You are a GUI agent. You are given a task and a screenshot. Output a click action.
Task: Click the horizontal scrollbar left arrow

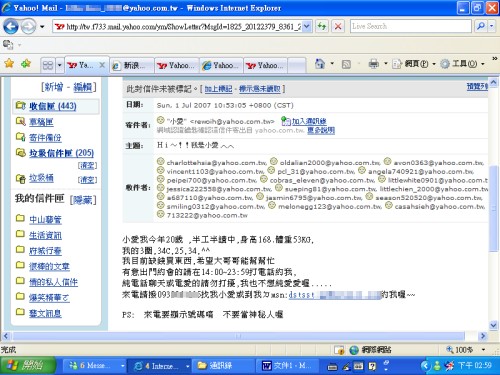[6, 336]
